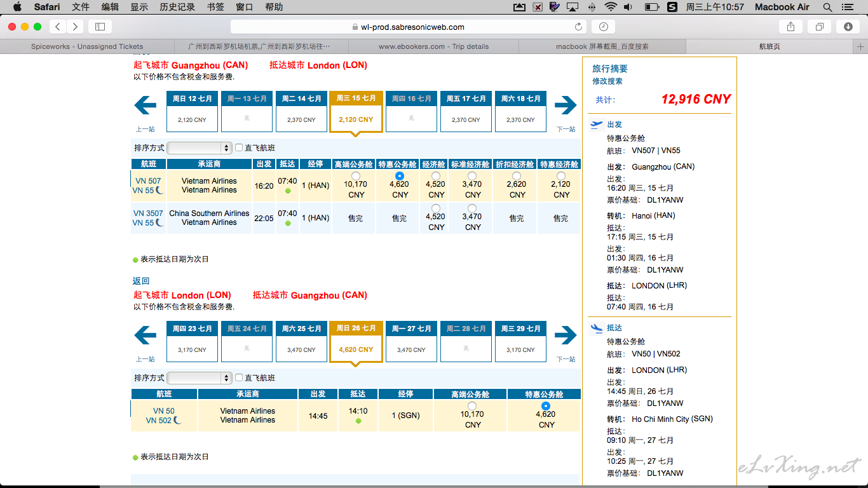Click arrival plane icon in summary
The width and height of the screenshot is (868, 488).
pyautogui.click(x=597, y=328)
